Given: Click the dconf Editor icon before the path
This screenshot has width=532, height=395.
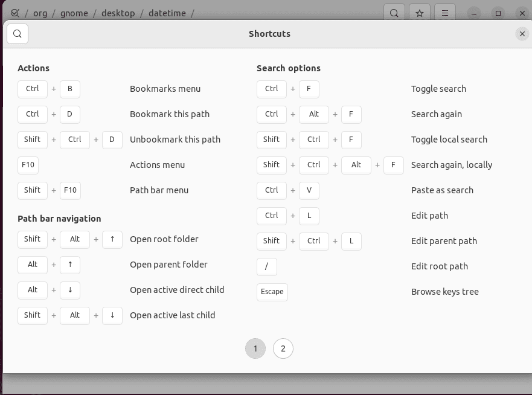Looking at the screenshot, I should 16,13.
